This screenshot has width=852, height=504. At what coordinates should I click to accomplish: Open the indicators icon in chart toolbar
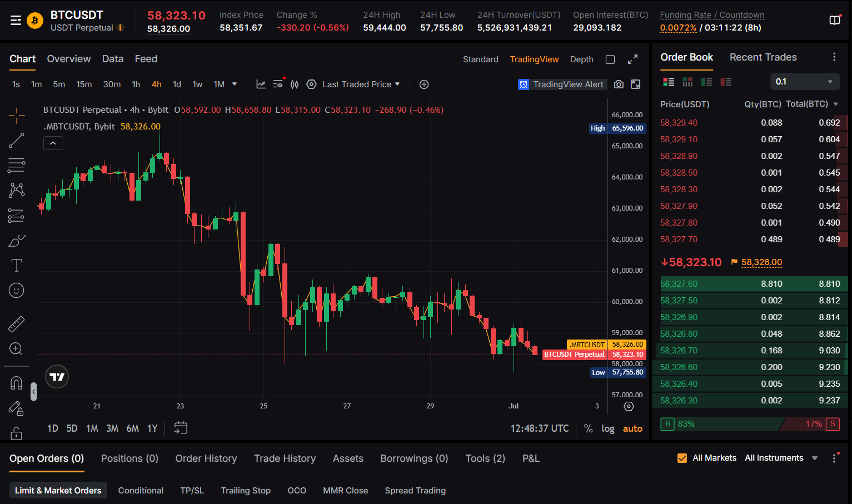[261, 84]
